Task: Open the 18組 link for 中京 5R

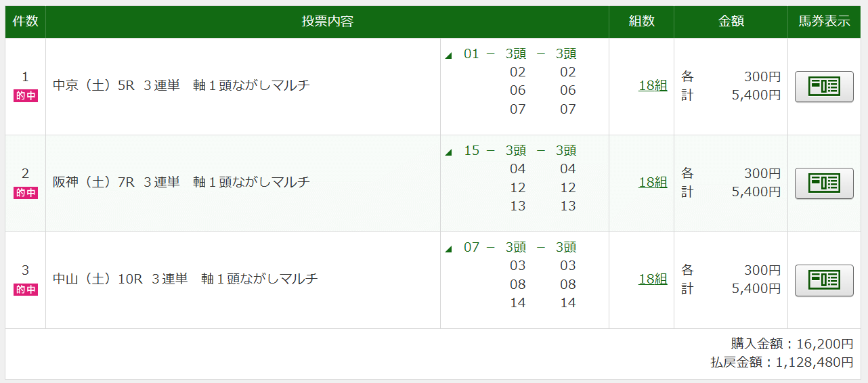Action: (652, 86)
